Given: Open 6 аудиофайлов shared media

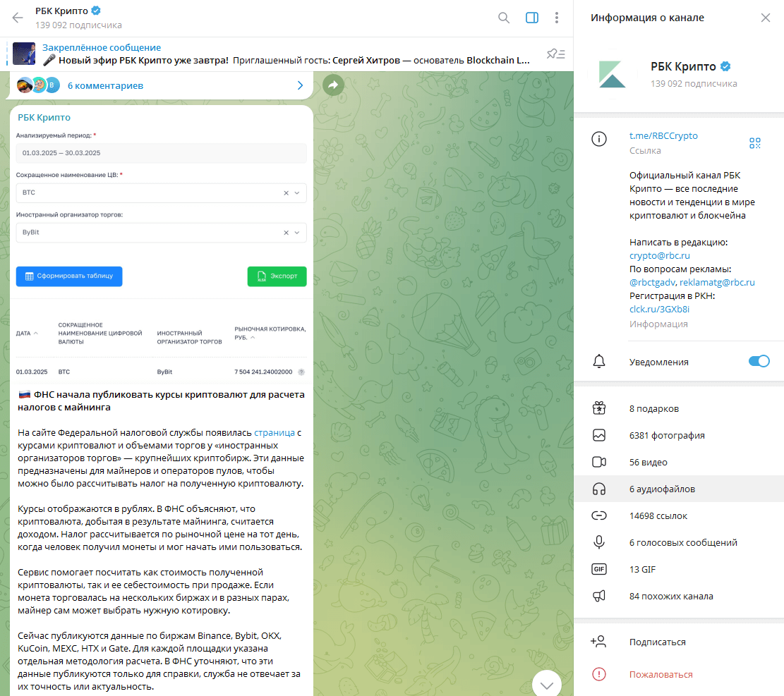Looking at the screenshot, I should pos(679,489).
